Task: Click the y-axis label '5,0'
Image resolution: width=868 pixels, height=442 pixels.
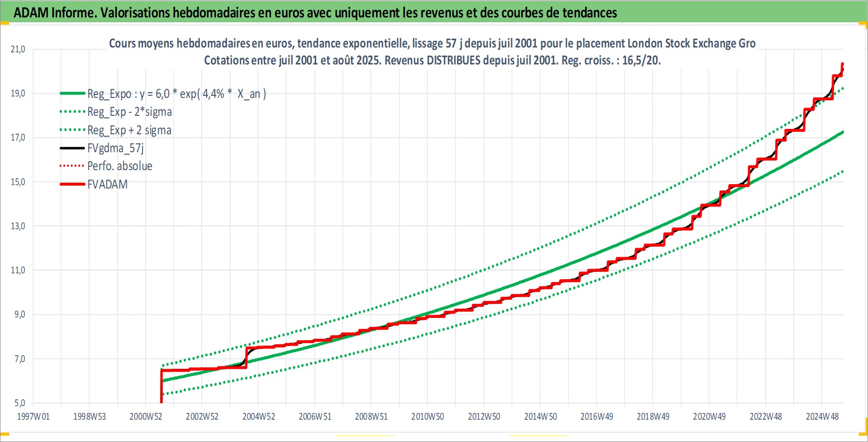Action: point(19,403)
